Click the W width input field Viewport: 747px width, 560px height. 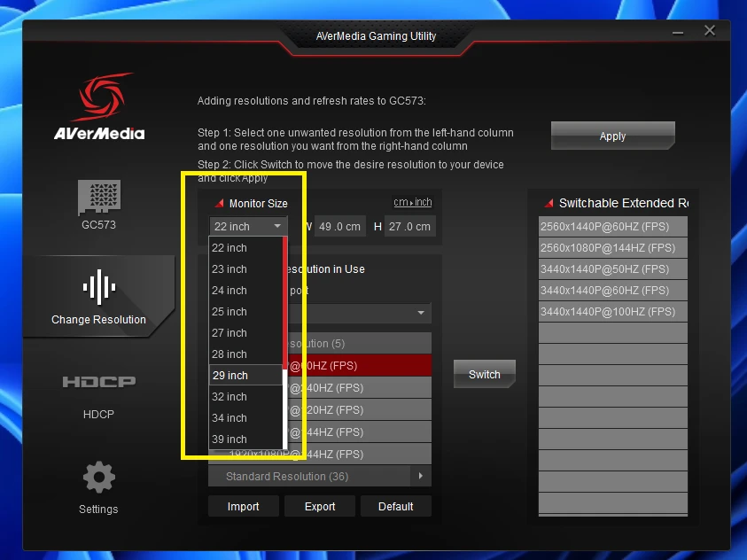(338, 226)
